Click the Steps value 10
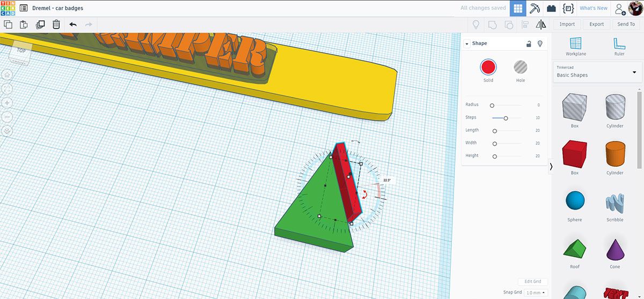 537,118
